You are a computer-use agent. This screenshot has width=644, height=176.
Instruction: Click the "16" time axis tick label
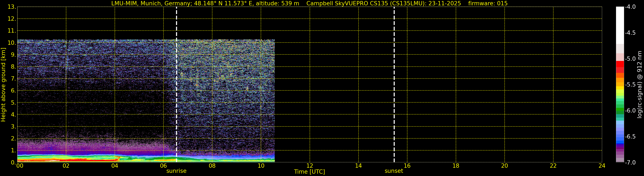click(407, 166)
